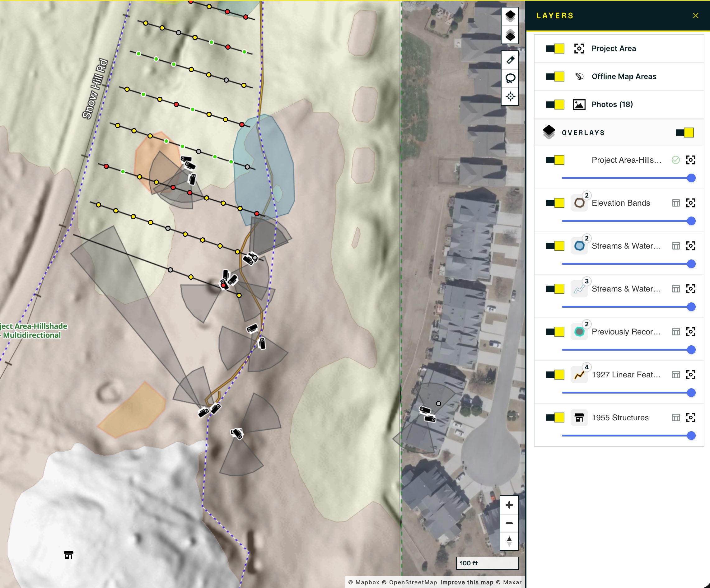Click the Project Area layer icon
This screenshot has height=588, width=710.
point(579,48)
